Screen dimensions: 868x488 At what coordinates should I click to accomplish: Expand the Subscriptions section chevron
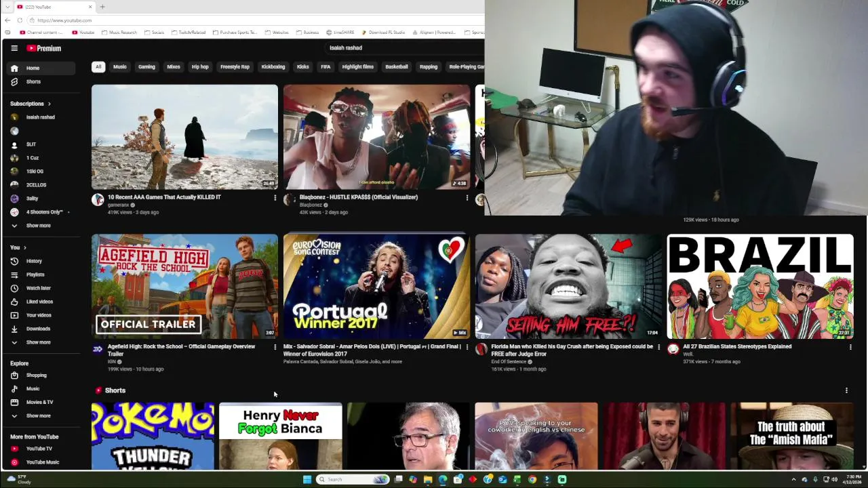49,104
